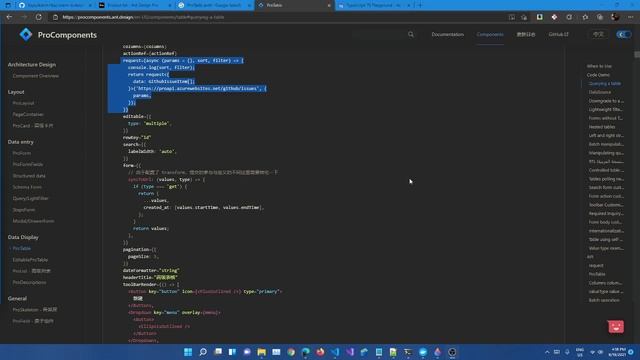The width and height of the screenshot is (640, 360).
Task: Click the ProComponents diamond logo
Action: tap(26, 35)
